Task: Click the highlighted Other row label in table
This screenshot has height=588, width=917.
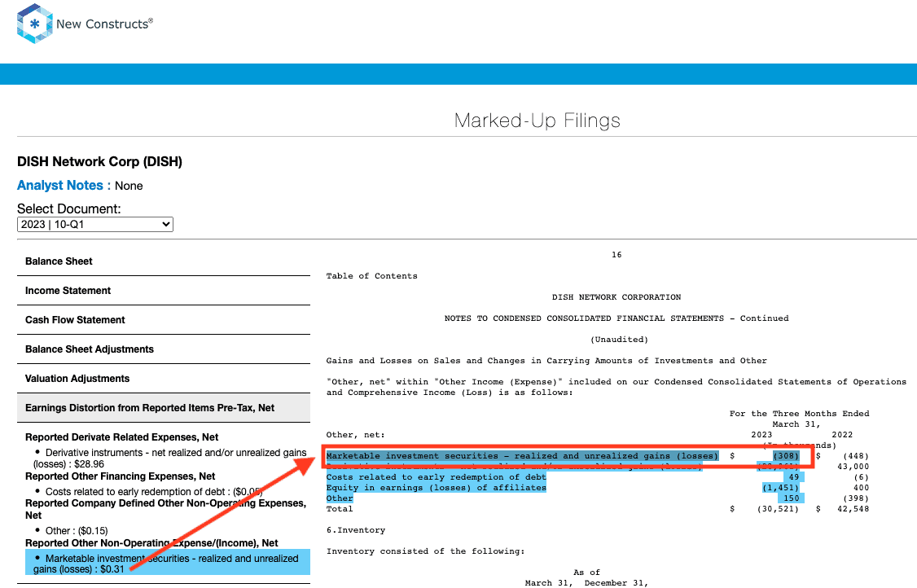Action: (x=340, y=498)
